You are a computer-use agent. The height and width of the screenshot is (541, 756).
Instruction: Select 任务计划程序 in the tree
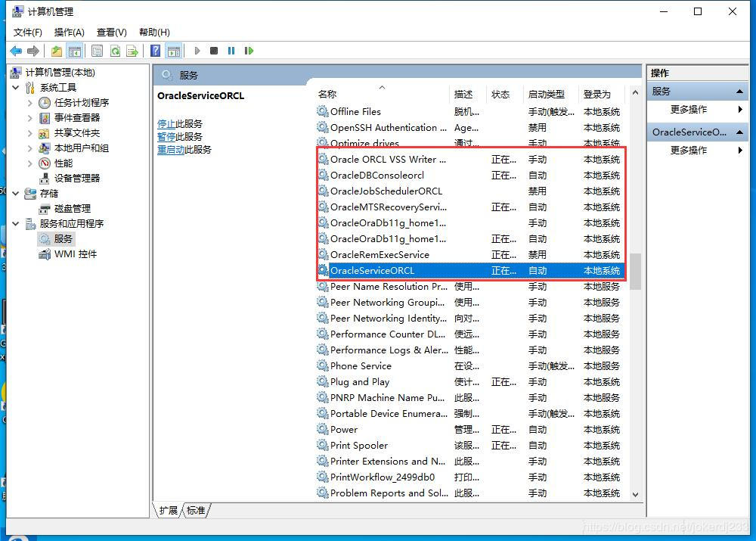82,103
